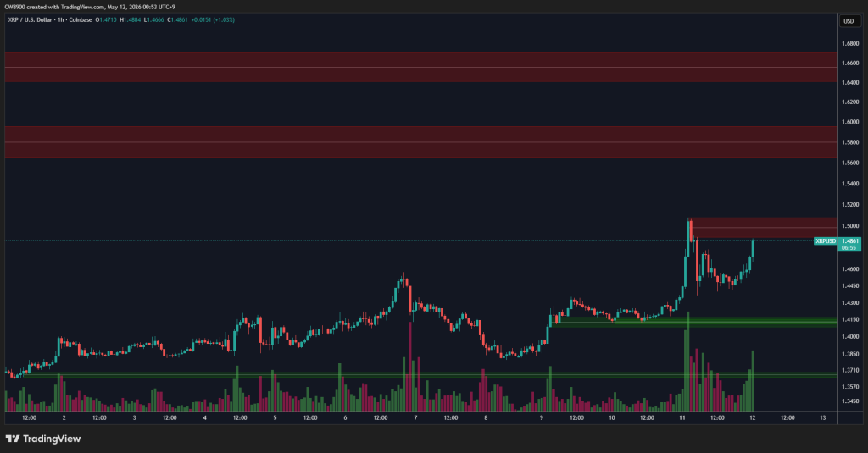Click the 1.3570 price axis label
The height and width of the screenshot is (453, 868).
click(850, 386)
